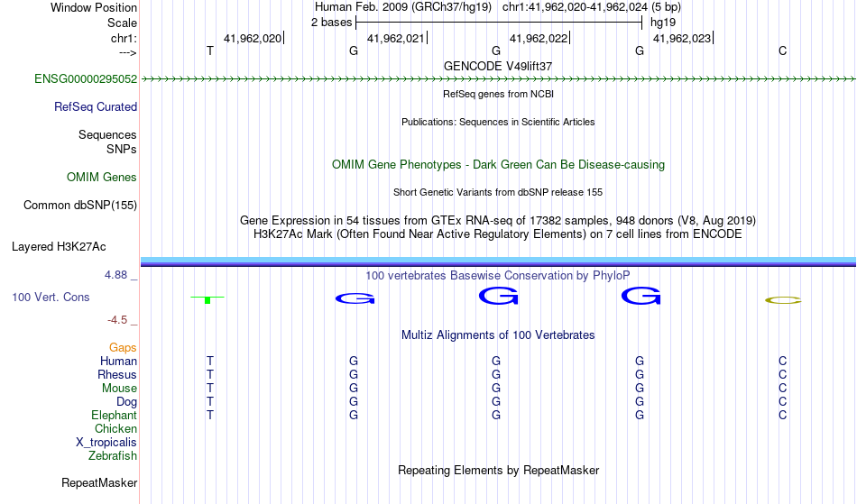Click the yellow C conservation logo letter
This screenshot has height=504, width=857.
pyautogui.click(x=783, y=299)
